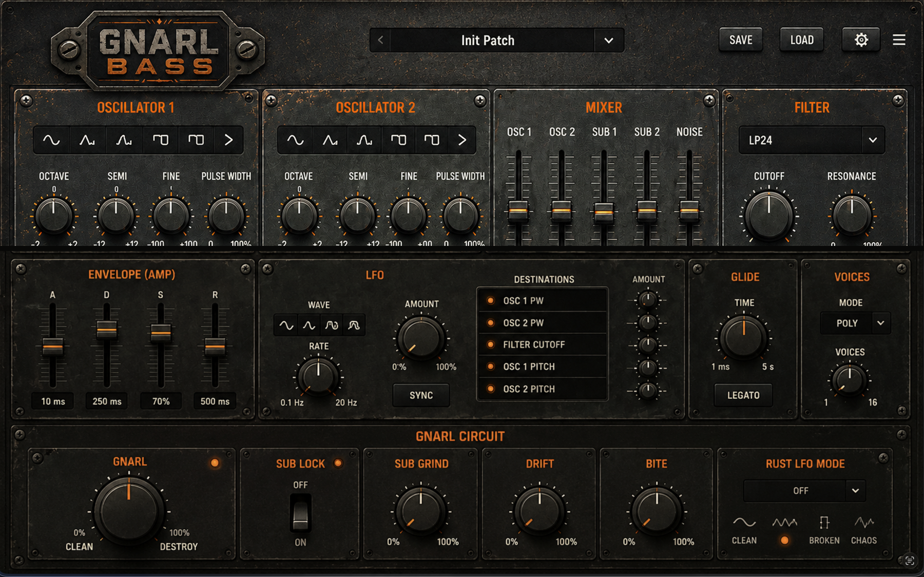924x577 pixels.
Task: Select fourth pulse waveform in Oscillator 2
Action: 398,140
